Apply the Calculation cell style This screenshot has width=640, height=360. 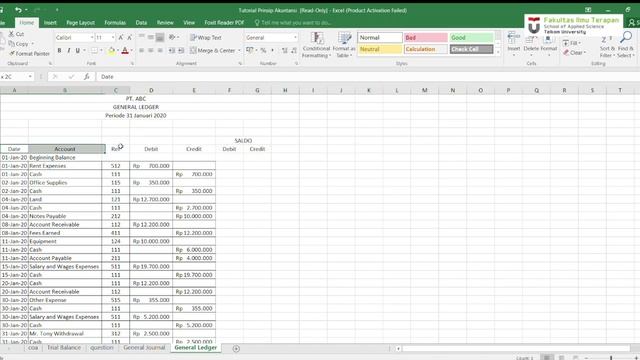[x=425, y=49]
